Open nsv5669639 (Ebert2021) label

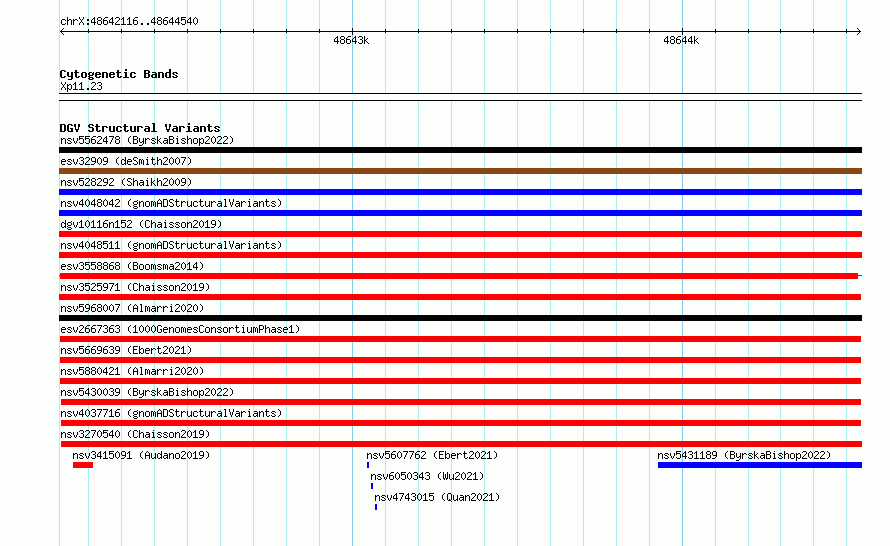[x=126, y=350]
